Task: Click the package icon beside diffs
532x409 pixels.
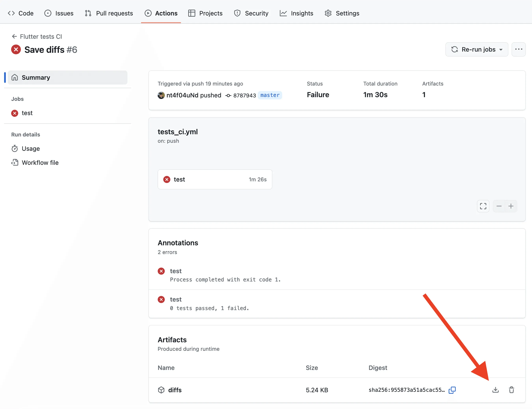Action: click(x=161, y=390)
